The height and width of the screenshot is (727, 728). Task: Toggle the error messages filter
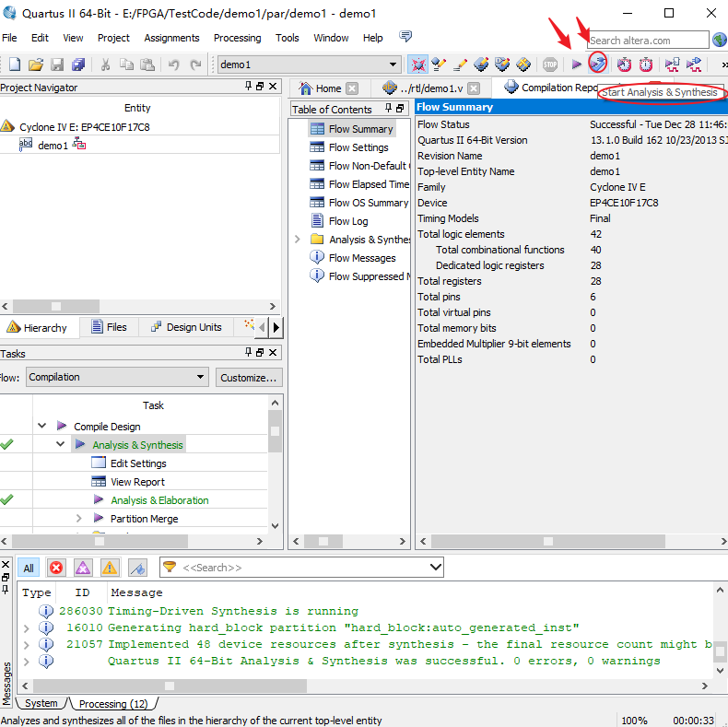[x=56, y=568]
